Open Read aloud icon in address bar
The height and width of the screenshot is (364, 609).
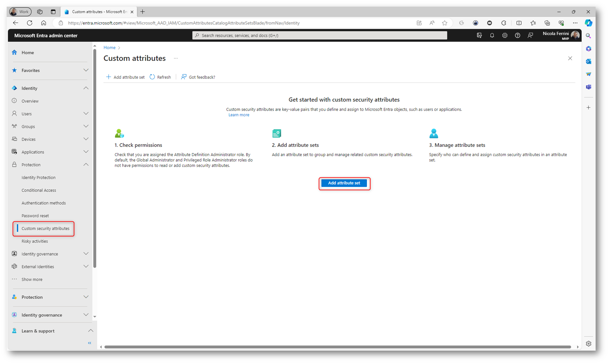432,23
